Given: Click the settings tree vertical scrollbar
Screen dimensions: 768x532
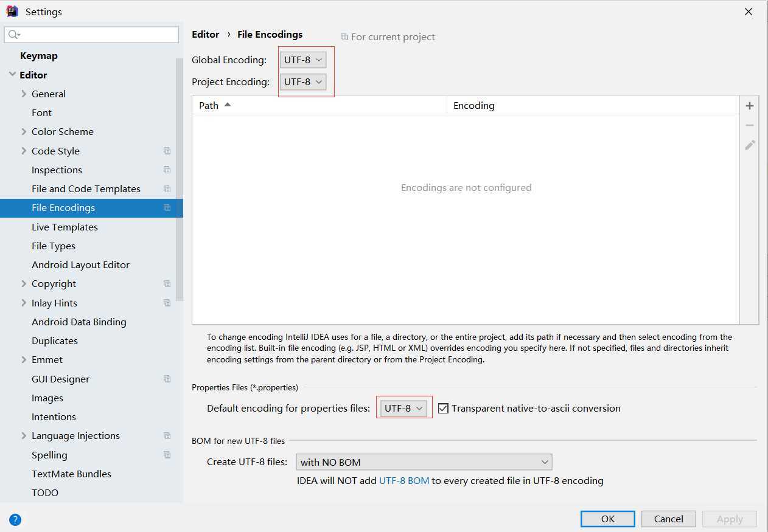Looking at the screenshot, I should pyautogui.click(x=180, y=179).
